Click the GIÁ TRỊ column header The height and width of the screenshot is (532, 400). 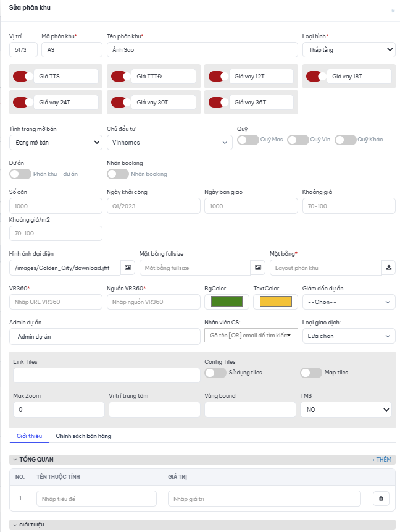(x=177, y=476)
